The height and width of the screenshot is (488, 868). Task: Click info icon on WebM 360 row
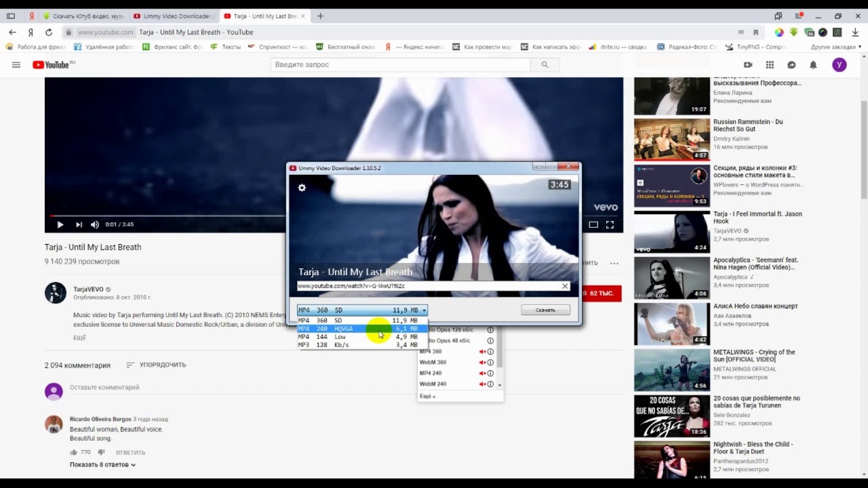(490, 363)
